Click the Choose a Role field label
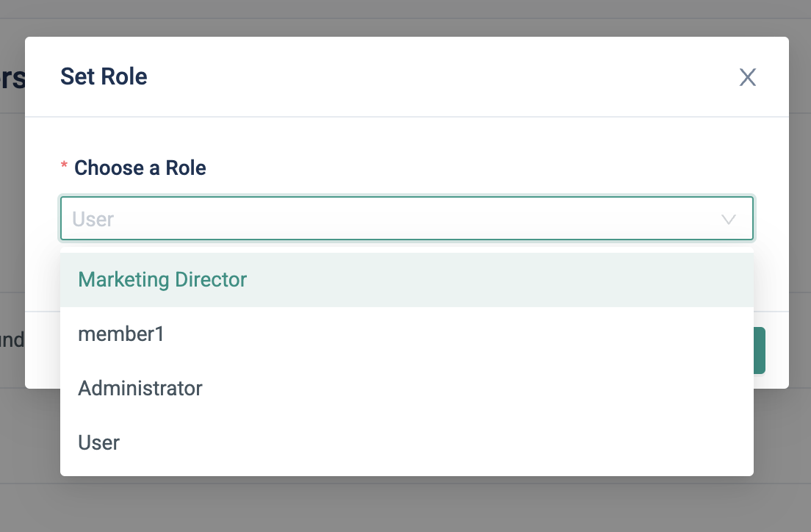811x532 pixels. coord(140,168)
